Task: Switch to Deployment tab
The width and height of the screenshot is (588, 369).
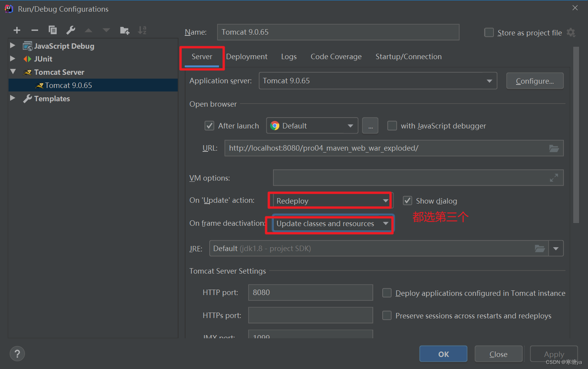Action: coord(247,57)
